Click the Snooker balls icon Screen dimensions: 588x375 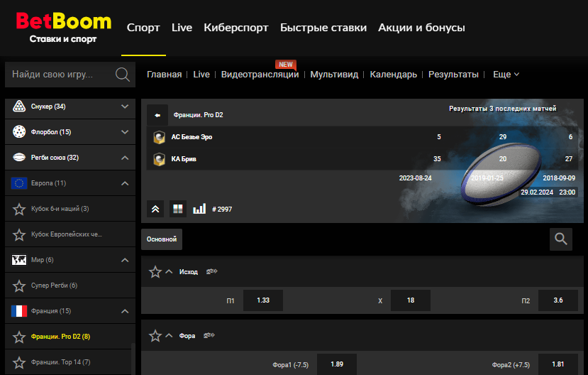[19, 107]
